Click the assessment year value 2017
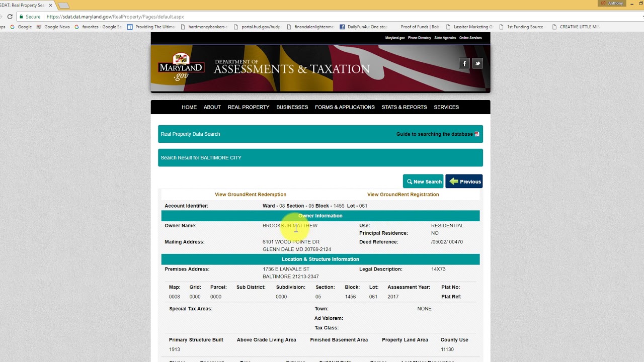Screen dimensions: 644x362 pos(393,297)
